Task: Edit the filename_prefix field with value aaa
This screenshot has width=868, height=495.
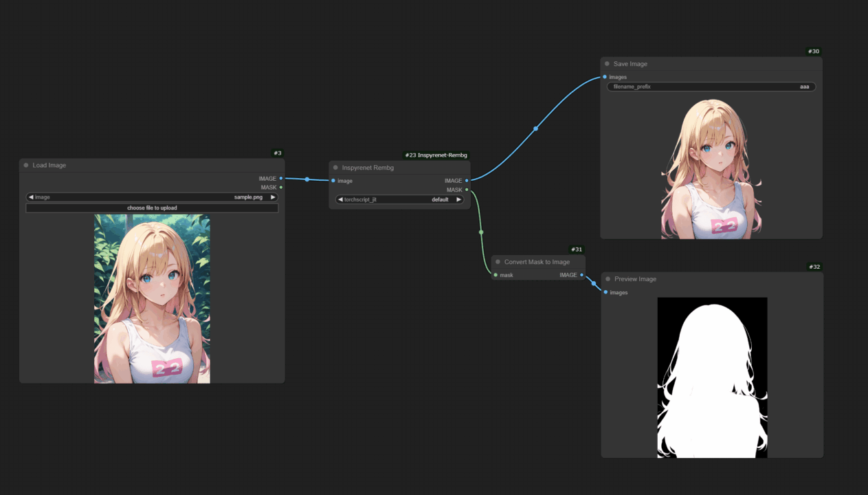Action: pyautogui.click(x=711, y=87)
